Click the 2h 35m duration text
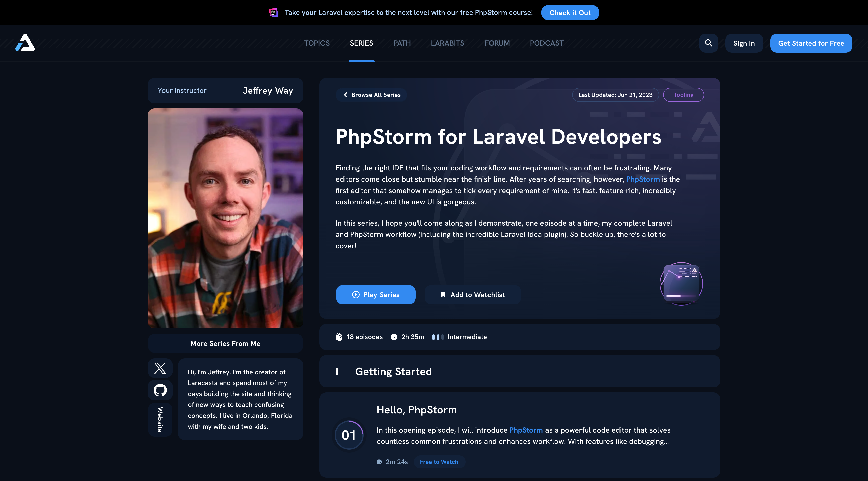The width and height of the screenshot is (868, 481). coord(412,337)
